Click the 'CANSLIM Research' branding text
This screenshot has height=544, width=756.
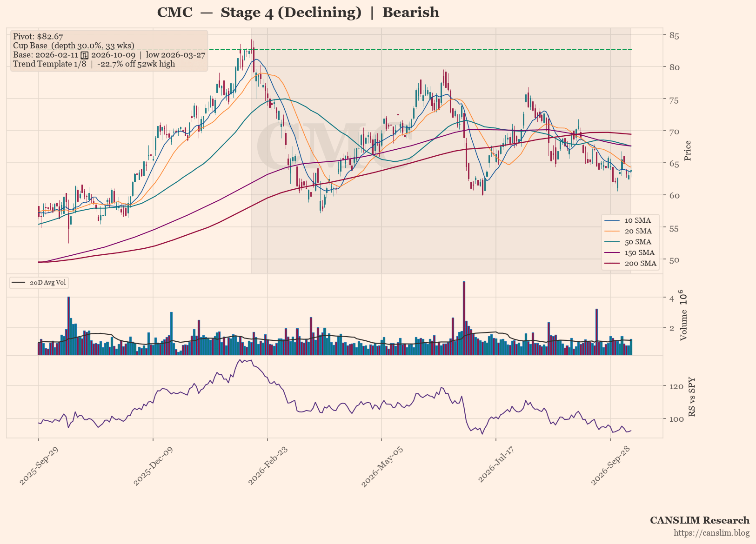point(700,520)
